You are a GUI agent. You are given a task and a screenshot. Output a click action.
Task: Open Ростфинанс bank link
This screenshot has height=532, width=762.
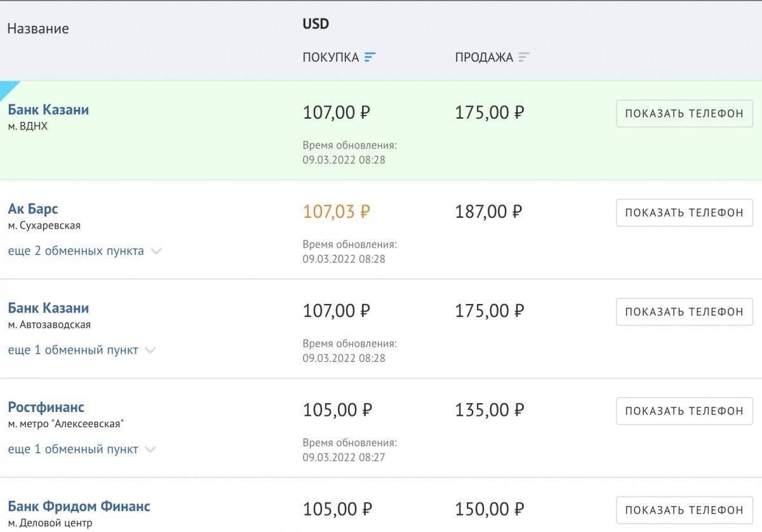(x=46, y=407)
